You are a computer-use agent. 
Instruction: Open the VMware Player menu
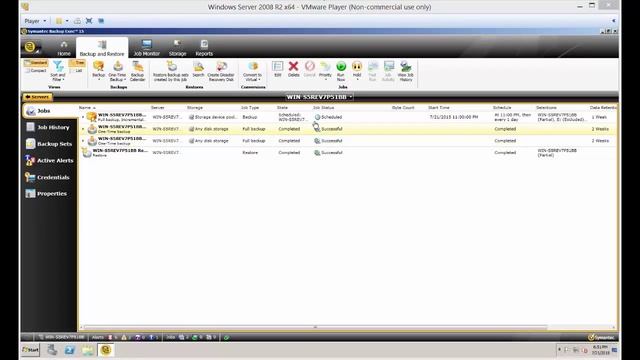(x=35, y=21)
